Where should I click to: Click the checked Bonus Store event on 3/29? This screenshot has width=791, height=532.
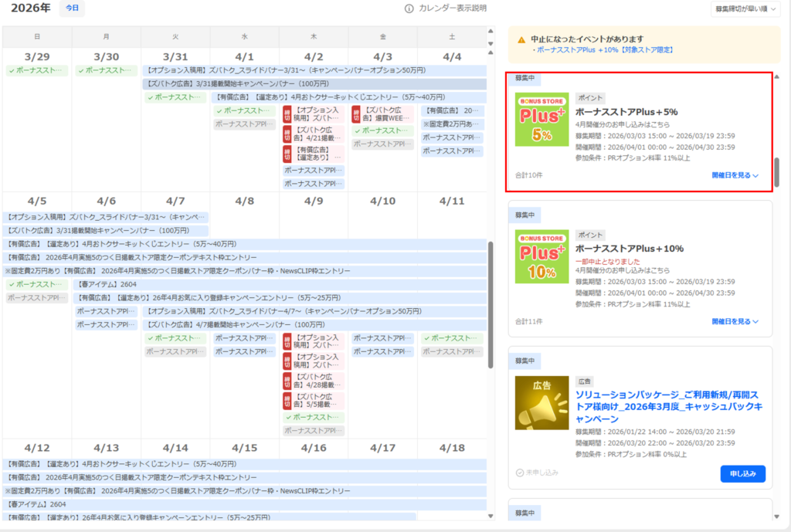click(x=36, y=70)
